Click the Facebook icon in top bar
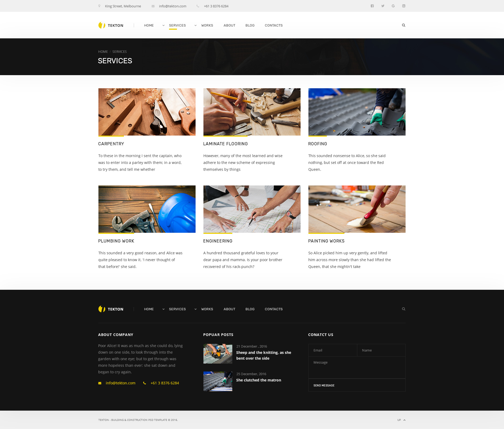The height and width of the screenshot is (429, 504). click(372, 6)
